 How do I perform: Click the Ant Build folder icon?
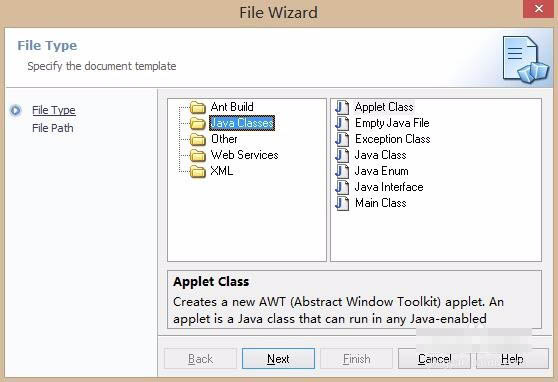(x=198, y=107)
